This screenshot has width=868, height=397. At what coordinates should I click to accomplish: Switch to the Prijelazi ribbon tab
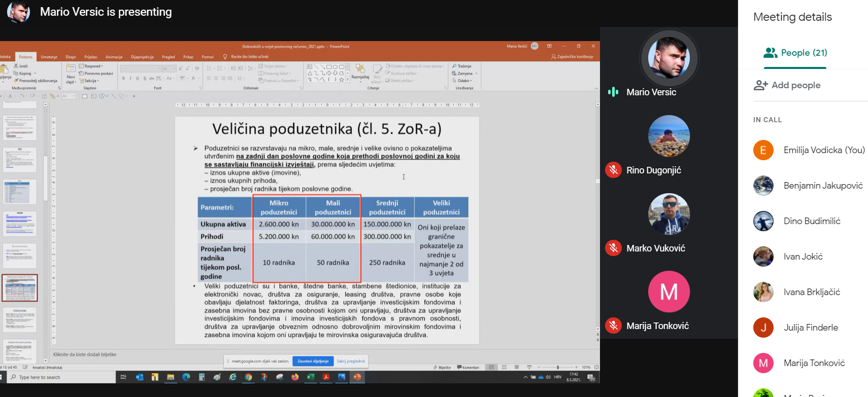point(91,57)
